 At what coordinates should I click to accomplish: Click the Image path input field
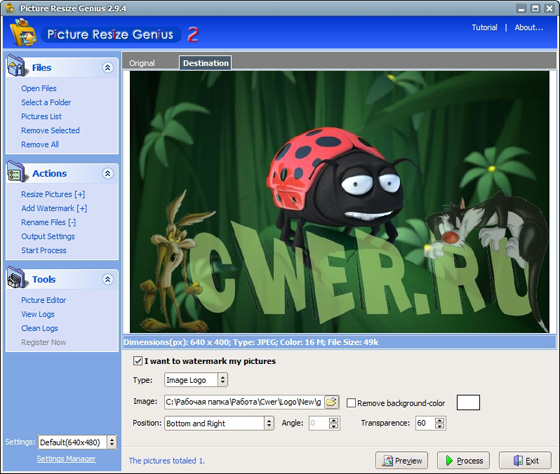(x=244, y=402)
